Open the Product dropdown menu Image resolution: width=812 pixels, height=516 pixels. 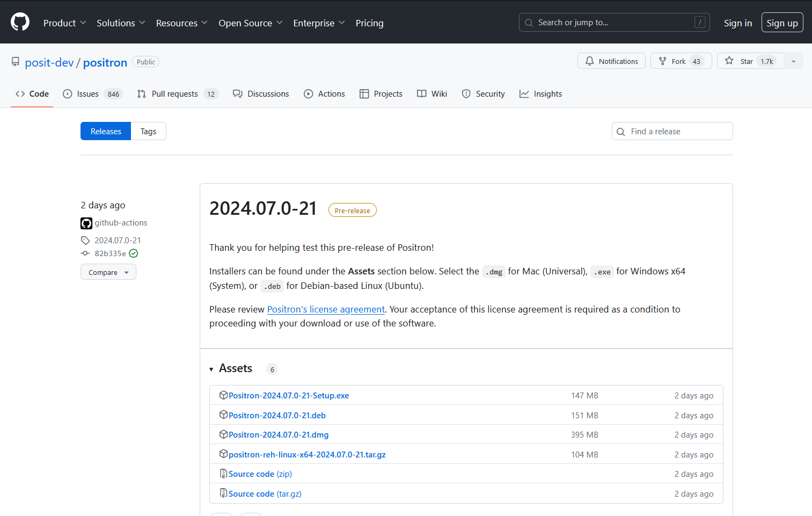pos(64,23)
